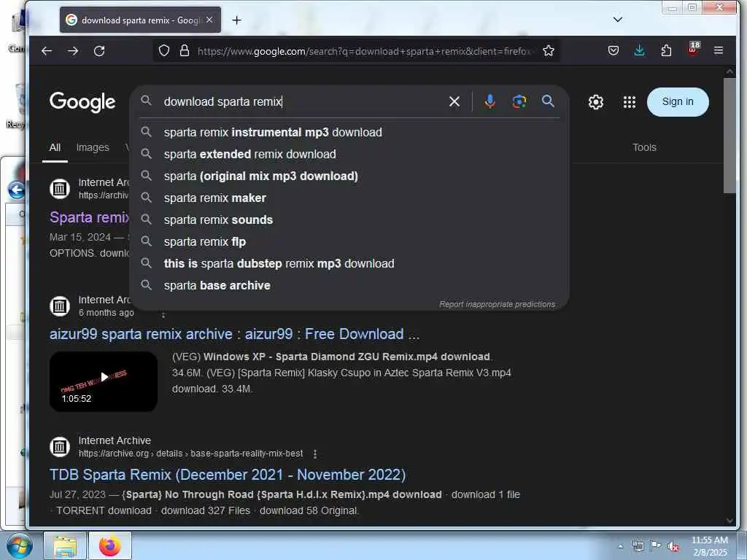
Task: Open the Extensions puzzle icon
Action: coord(666,50)
